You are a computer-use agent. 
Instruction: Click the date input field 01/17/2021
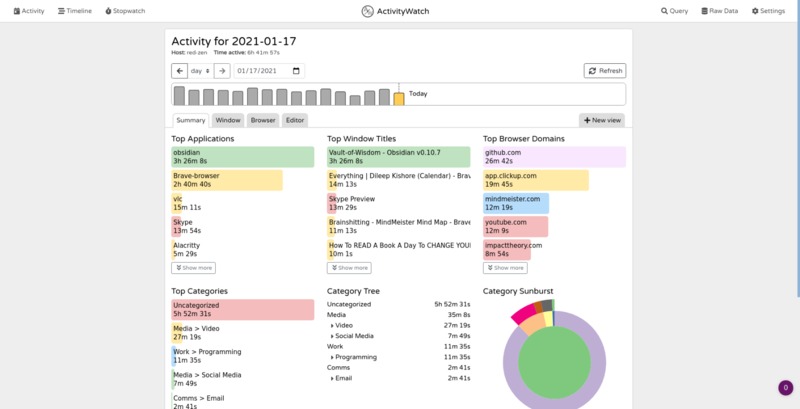pos(269,71)
